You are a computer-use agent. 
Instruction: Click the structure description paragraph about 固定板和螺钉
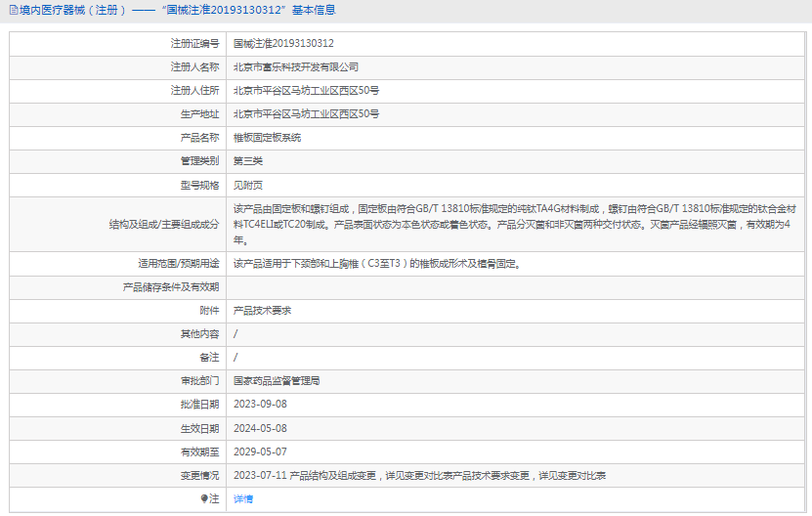(515, 225)
